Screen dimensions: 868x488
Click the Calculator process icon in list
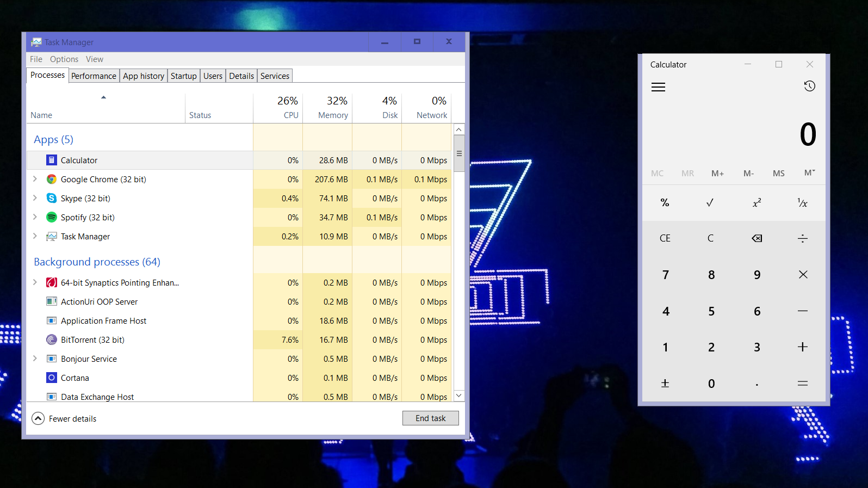[x=52, y=160]
